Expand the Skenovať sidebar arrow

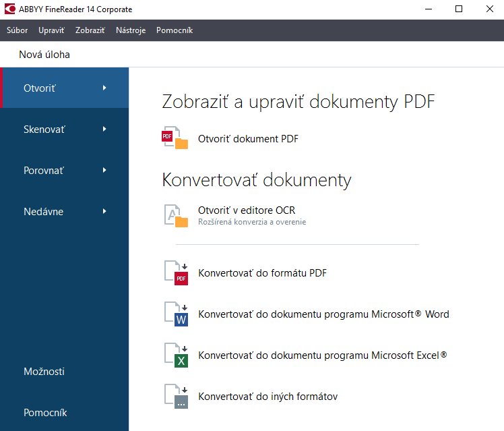[104, 129]
